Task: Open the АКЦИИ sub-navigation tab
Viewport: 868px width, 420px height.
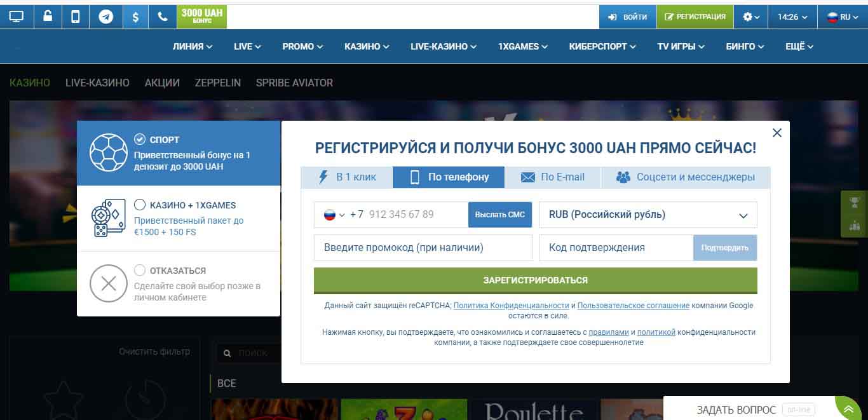Action: point(162,83)
